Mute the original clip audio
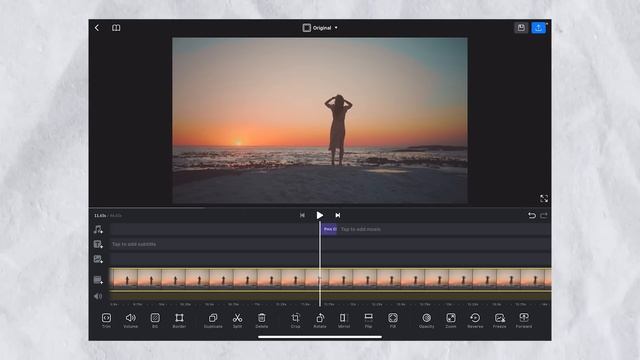 [98, 296]
